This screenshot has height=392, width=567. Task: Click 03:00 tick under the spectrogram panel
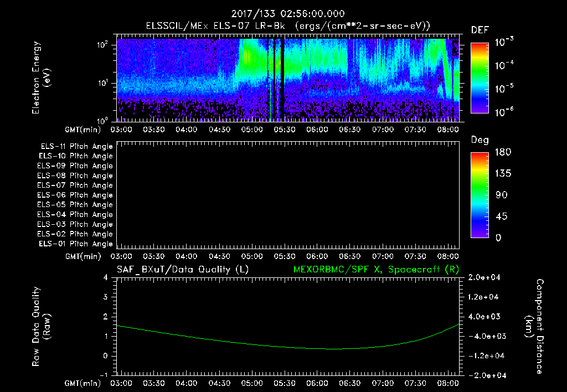[x=121, y=130]
